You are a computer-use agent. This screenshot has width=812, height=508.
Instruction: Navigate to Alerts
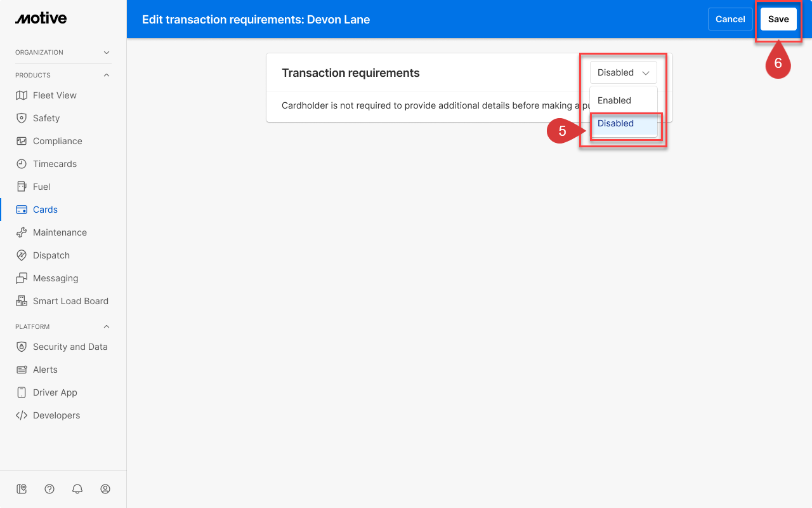point(45,370)
